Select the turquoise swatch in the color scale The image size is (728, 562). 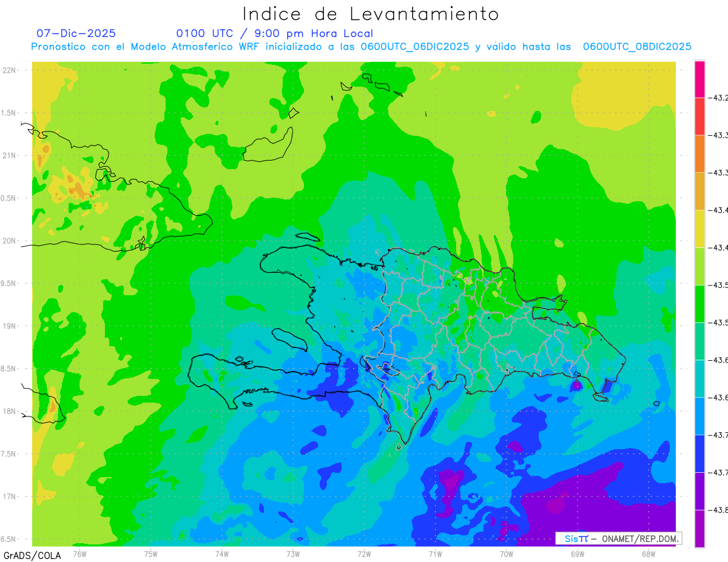pos(699,378)
